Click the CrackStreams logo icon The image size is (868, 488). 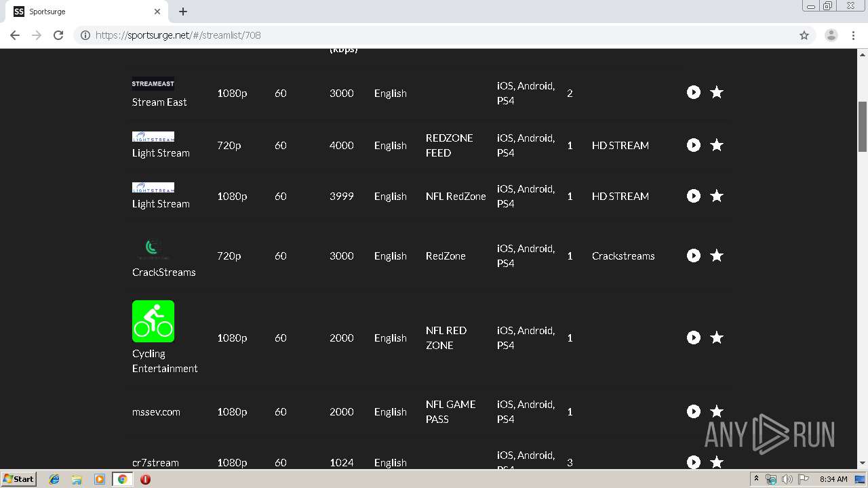[x=153, y=248]
